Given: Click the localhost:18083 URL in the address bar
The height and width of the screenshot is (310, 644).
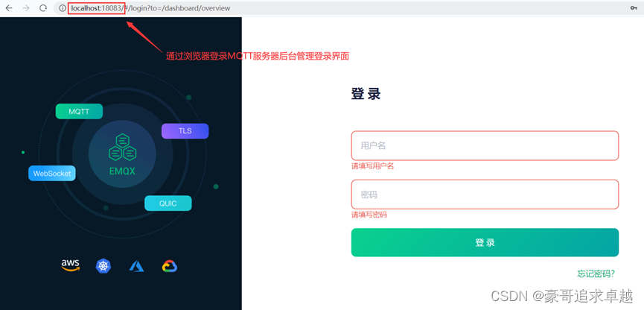Looking at the screenshot, I should tap(97, 8).
